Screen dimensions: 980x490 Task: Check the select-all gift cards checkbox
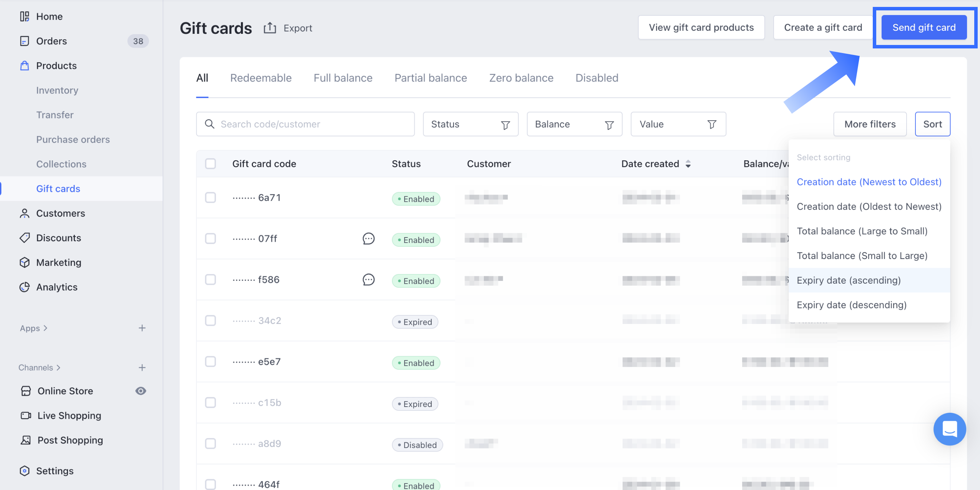pos(210,164)
